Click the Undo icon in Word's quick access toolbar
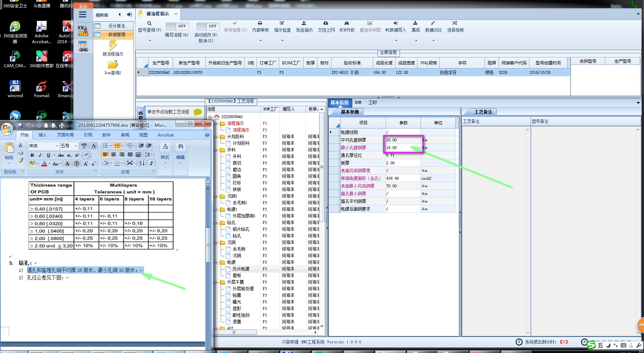644x353 pixels. pos(28,125)
